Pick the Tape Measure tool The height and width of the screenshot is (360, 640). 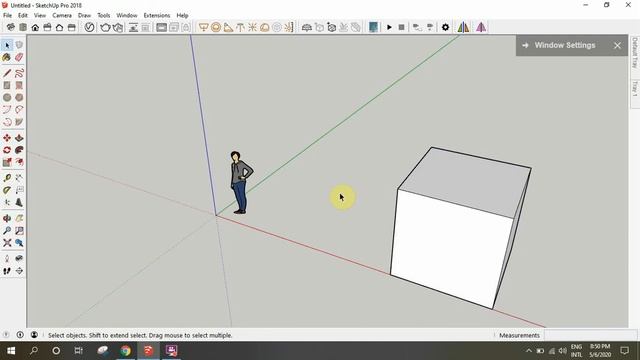(x=7, y=178)
